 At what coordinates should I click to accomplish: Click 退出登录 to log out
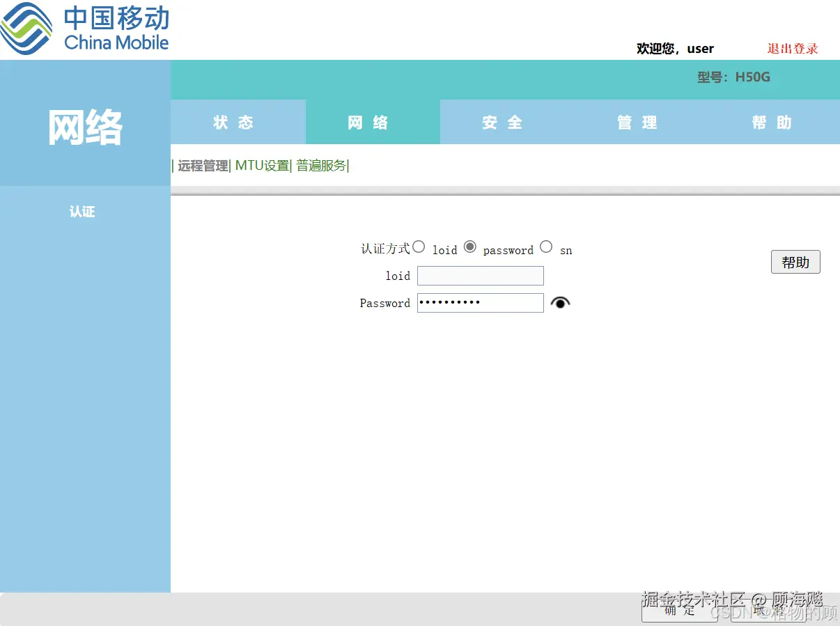792,48
